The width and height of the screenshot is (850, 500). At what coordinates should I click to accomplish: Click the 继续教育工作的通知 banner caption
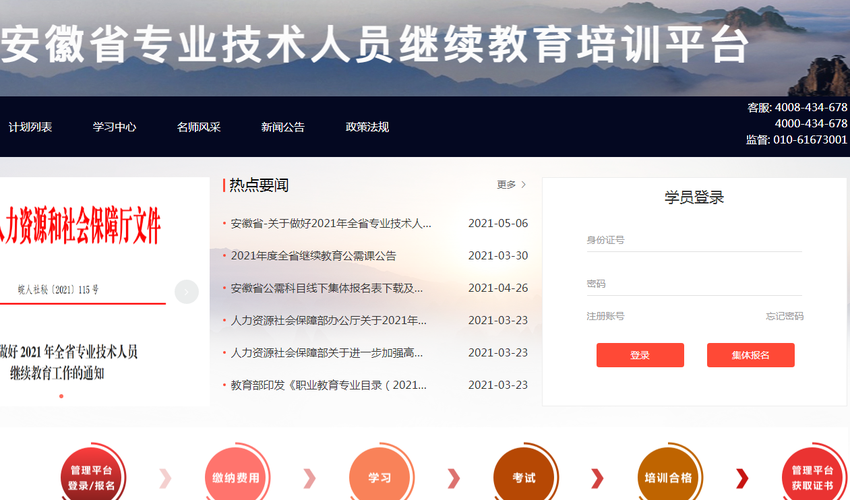click(x=57, y=374)
